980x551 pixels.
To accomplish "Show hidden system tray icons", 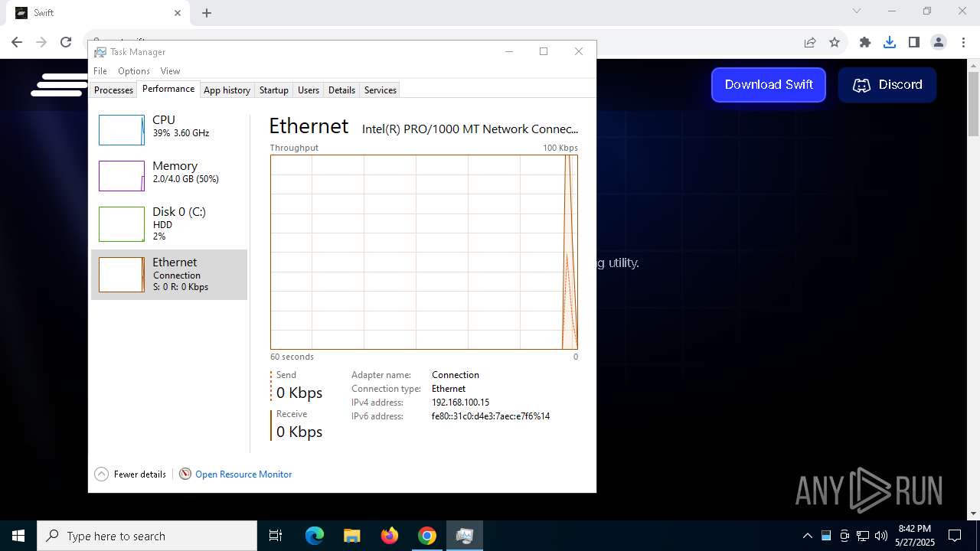I will pos(807,536).
